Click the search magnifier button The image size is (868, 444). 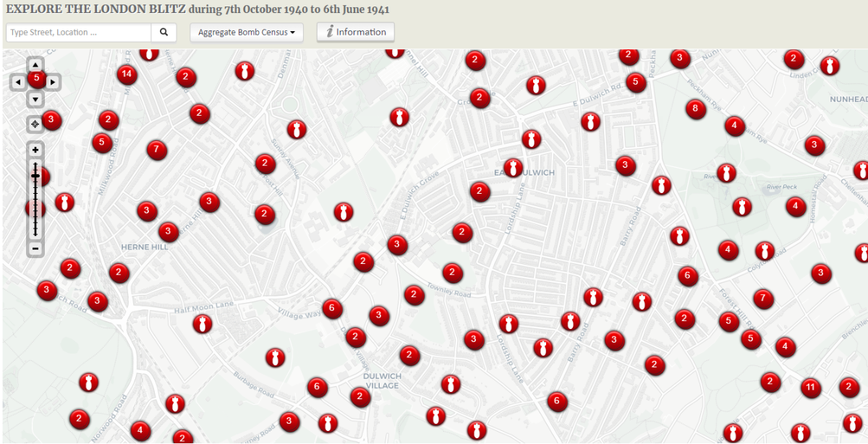click(x=163, y=33)
